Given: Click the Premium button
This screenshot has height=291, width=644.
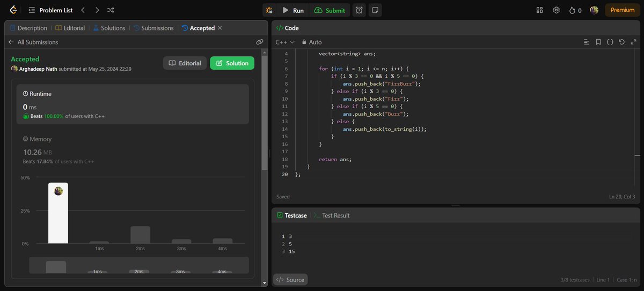Looking at the screenshot, I should pyautogui.click(x=623, y=10).
